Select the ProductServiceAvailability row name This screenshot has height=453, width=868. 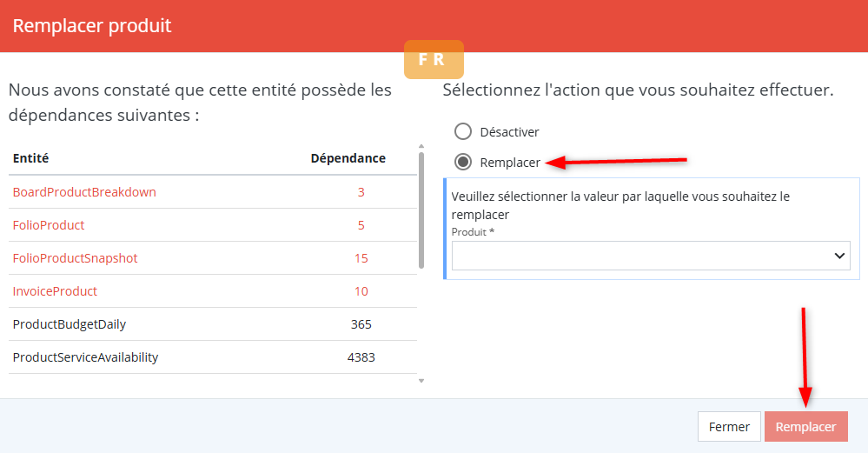(85, 357)
